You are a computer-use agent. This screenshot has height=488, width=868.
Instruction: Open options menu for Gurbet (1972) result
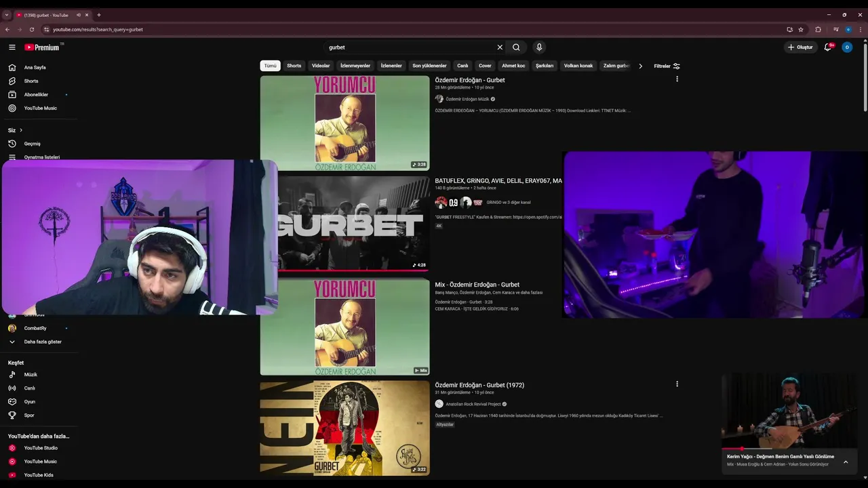[x=677, y=384]
